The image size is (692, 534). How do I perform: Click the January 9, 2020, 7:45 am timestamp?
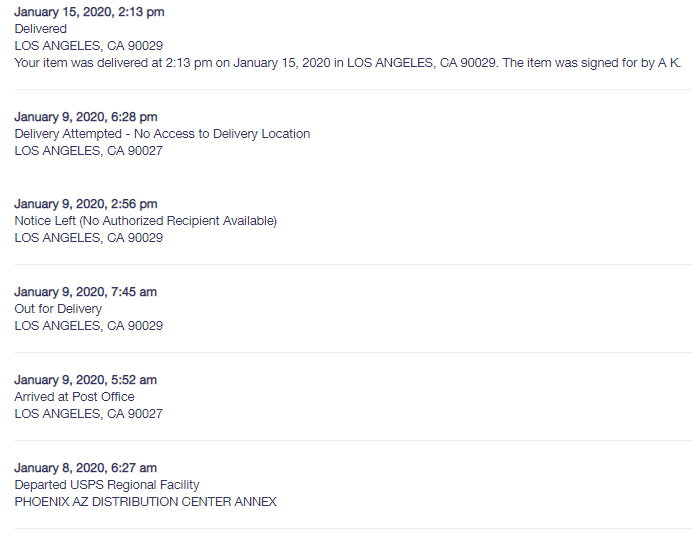point(86,292)
